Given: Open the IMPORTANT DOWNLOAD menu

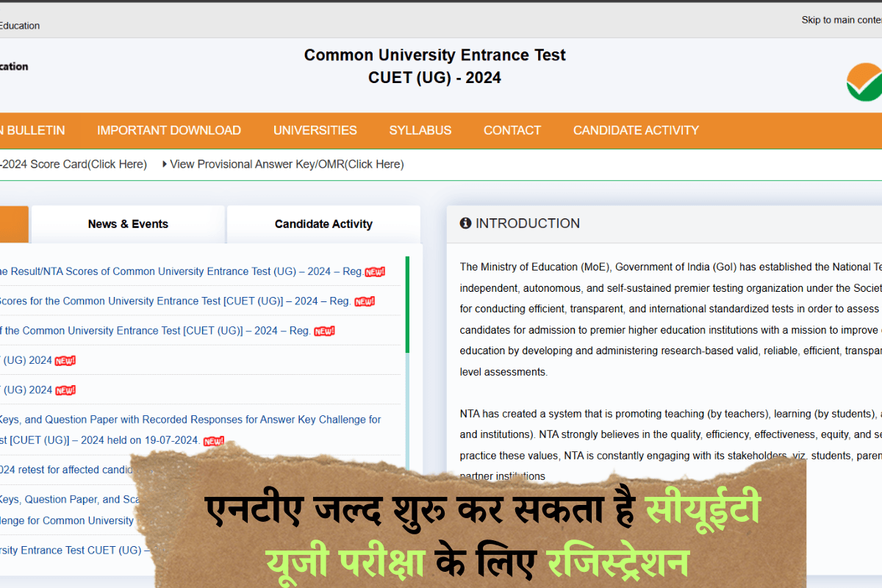Looking at the screenshot, I should click(168, 130).
